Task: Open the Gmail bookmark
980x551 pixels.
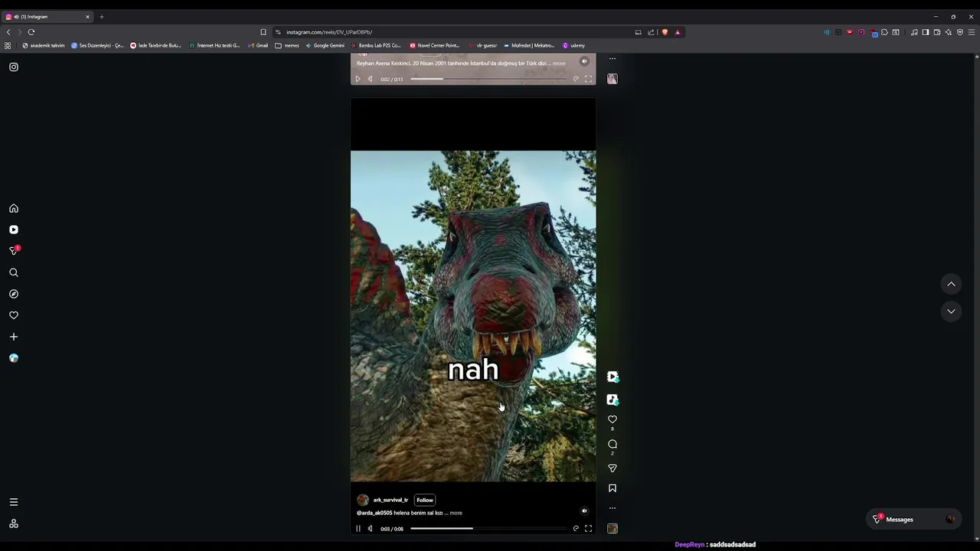Action: tap(258, 45)
